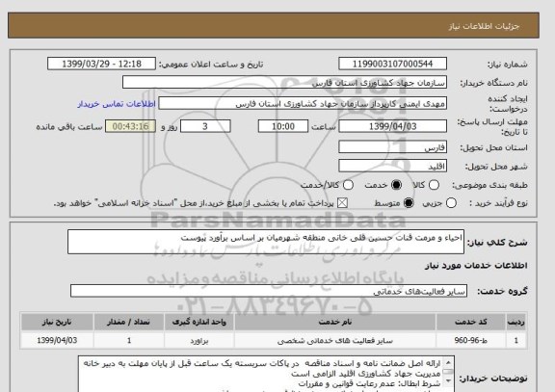This screenshot has height=392, width=555.
Task: Click the announcement date field 1399/03/29 - 12:18
Action: coord(101,64)
